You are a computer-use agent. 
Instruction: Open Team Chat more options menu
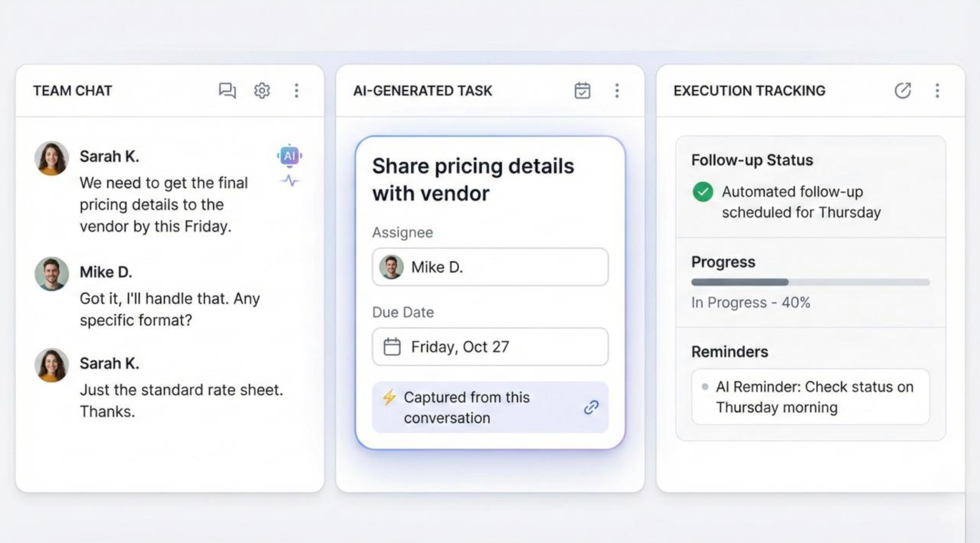coord(296,91)
